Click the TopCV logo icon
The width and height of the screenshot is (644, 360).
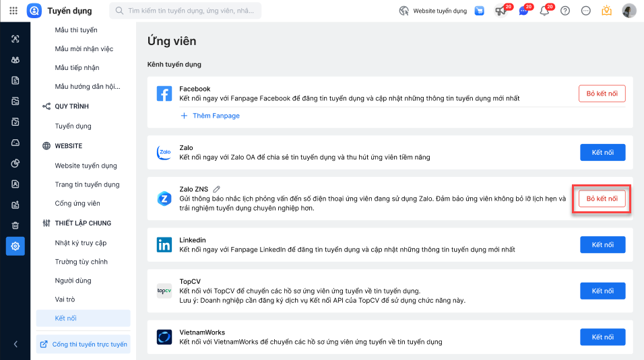pos(164,291)
